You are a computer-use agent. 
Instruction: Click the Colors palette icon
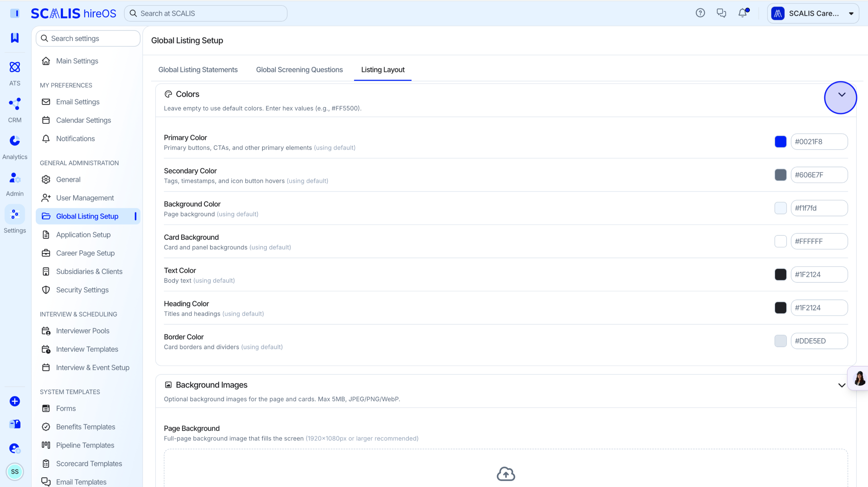[x=168, y=94]
